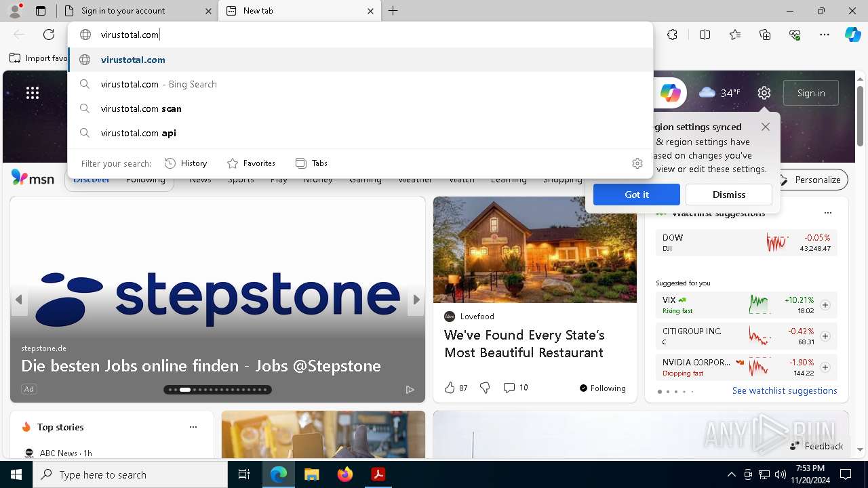
Task: Show previous carousel slide arrow
Action: click(19, 300)
